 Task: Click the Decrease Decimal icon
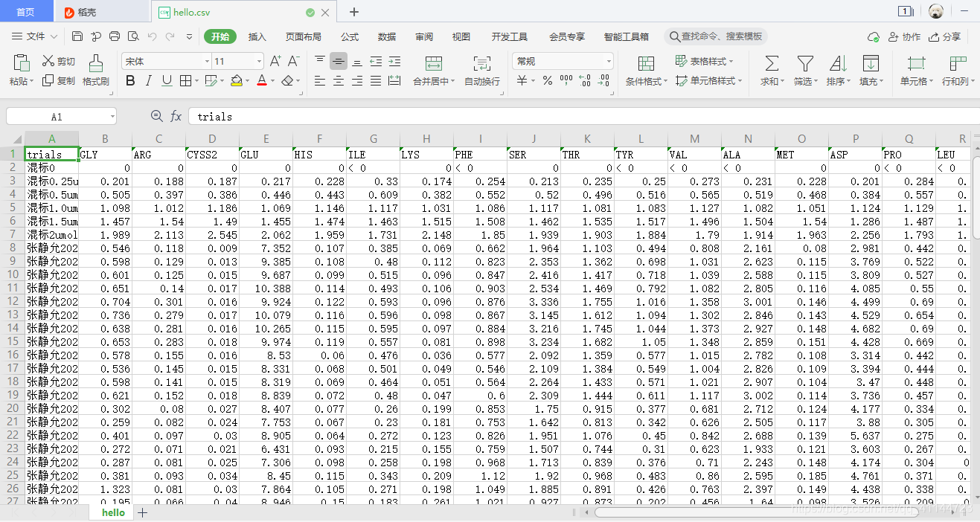(x=603, y=80)
